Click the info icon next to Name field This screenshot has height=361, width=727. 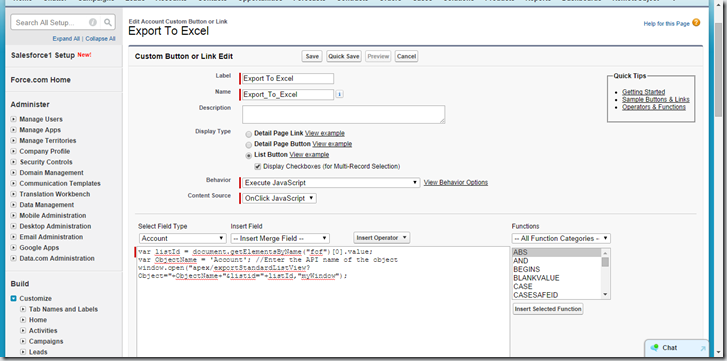pyautogui.click(x=339, y=94)
